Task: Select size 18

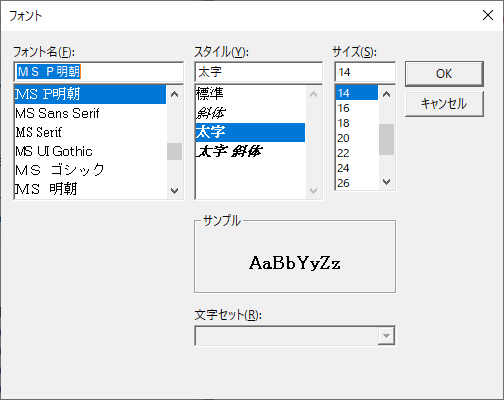Action: coord(357,123)
